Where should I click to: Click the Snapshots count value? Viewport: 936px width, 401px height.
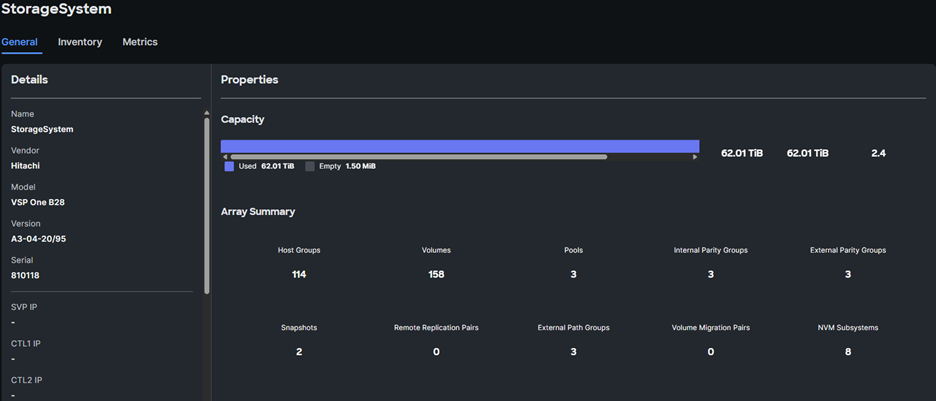pyautogui.click(x=299, y=351)
